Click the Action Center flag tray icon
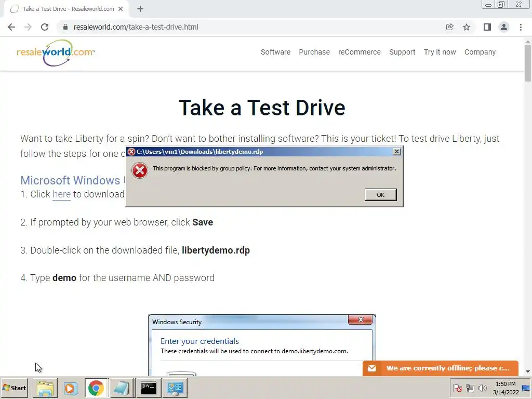This screenshot has height=399, width=532. coord(457,388)
